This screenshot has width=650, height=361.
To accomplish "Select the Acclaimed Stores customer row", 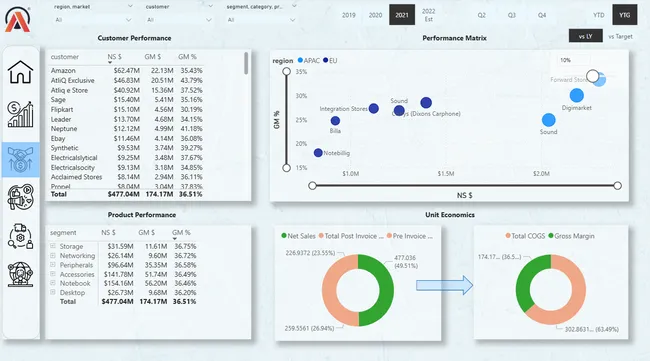I will pyautogui.click(x=126, y=177).
